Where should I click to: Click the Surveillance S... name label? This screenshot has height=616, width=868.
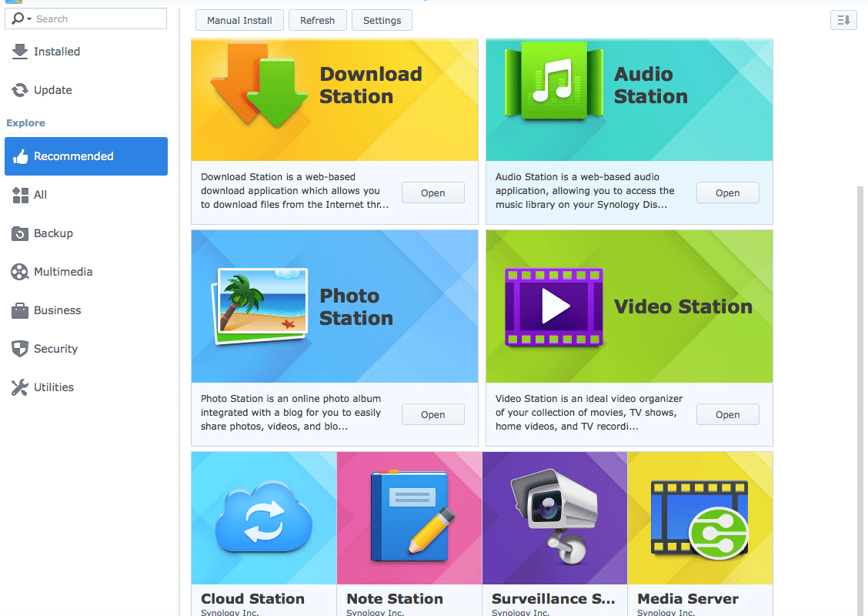(x=553, y=599)
